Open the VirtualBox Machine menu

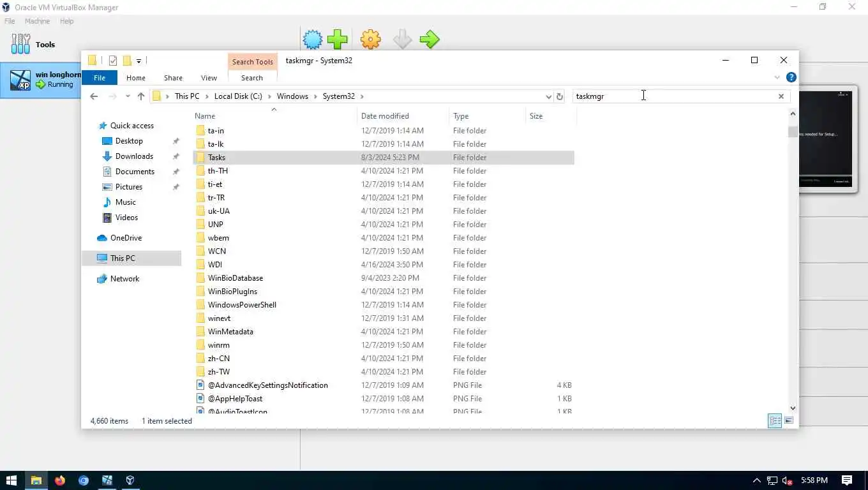(x=37, y=21)
